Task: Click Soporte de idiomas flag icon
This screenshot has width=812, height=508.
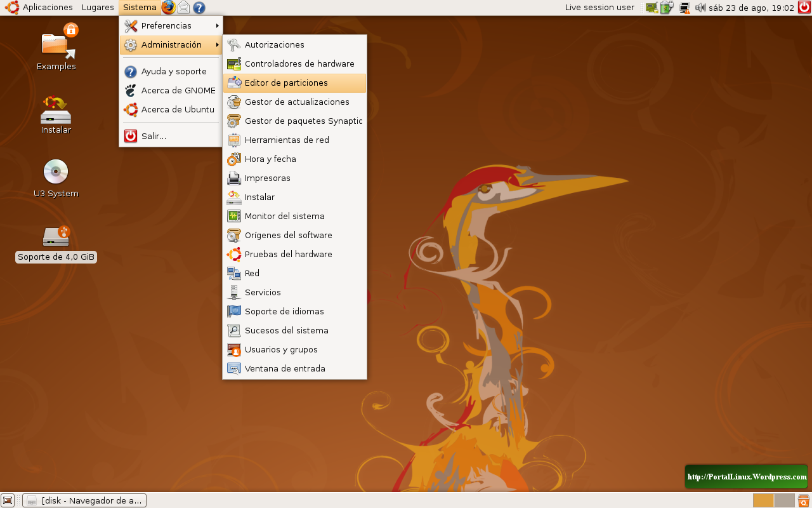Action: pyautogui.click(x=234, y=312)
